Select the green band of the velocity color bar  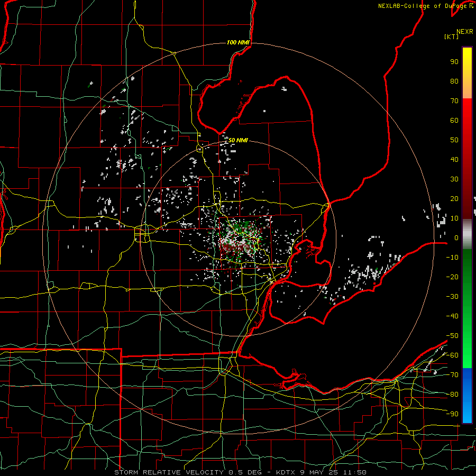467,308
